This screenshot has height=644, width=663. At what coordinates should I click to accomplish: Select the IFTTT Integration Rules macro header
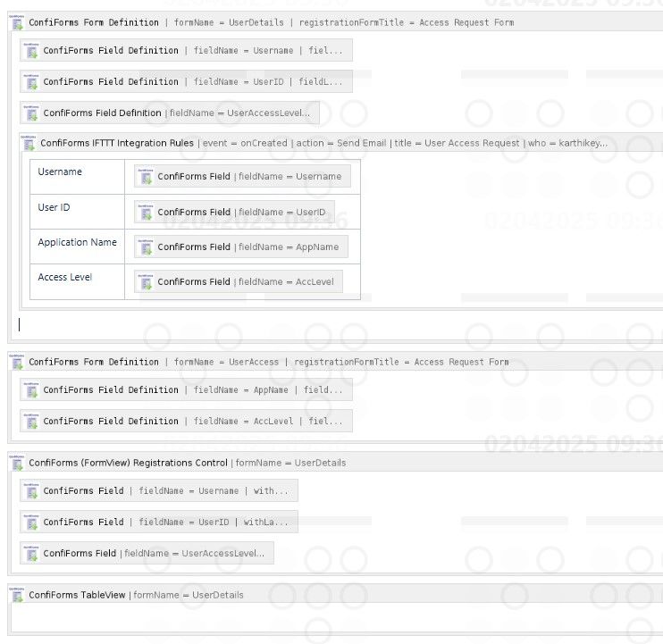pyautogui.click(x=341, y=143)
